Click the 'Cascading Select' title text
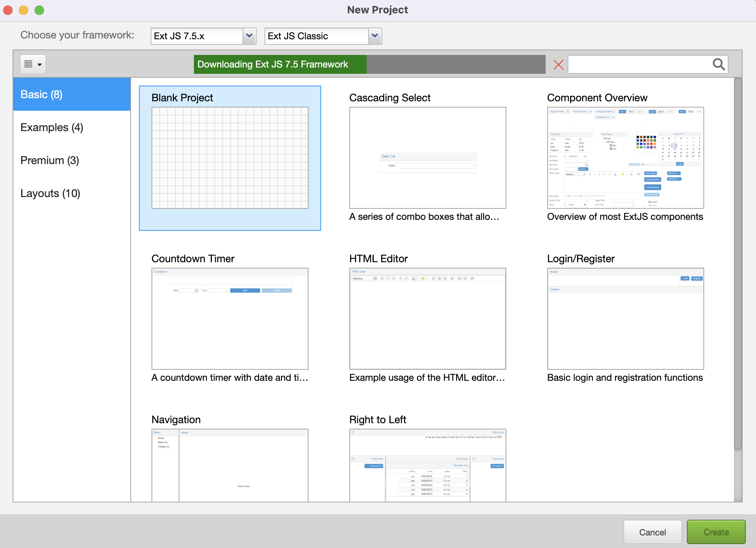The height and width of the screenshot is (548, 756). point(390,98)
